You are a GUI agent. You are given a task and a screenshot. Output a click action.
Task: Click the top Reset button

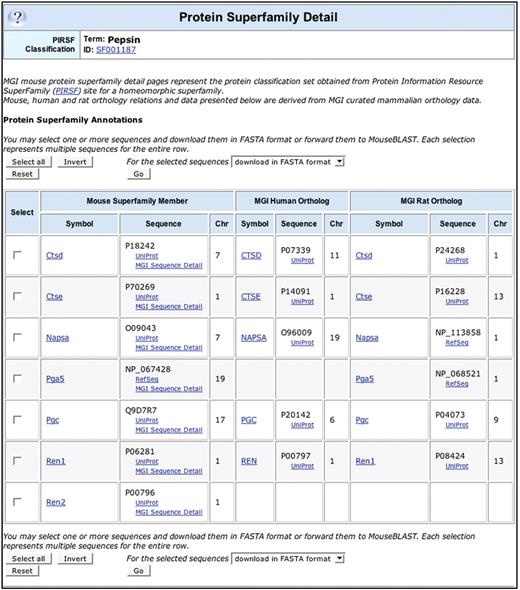(22, 174)
